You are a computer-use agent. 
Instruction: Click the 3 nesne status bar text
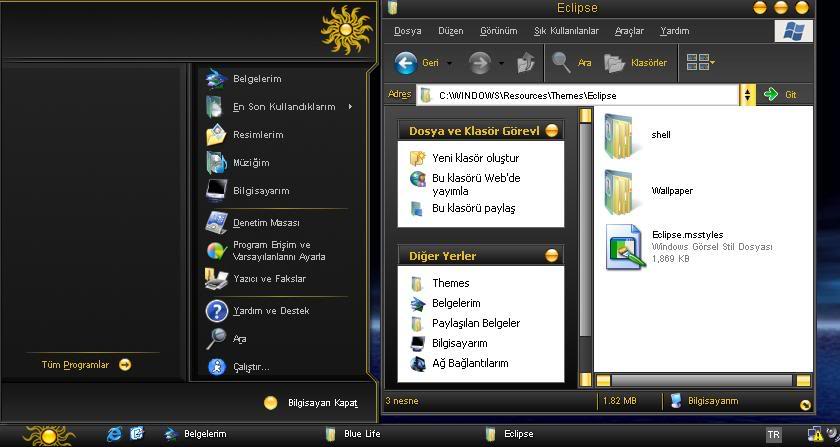click(x=402, y=401)
